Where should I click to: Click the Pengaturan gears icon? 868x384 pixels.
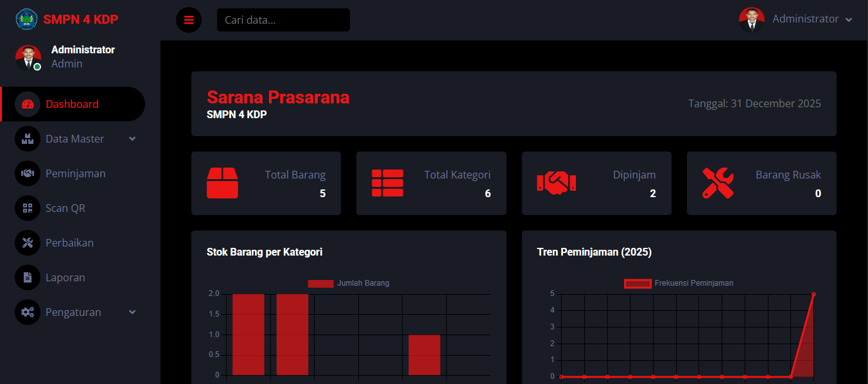click(x=28, y=312)
